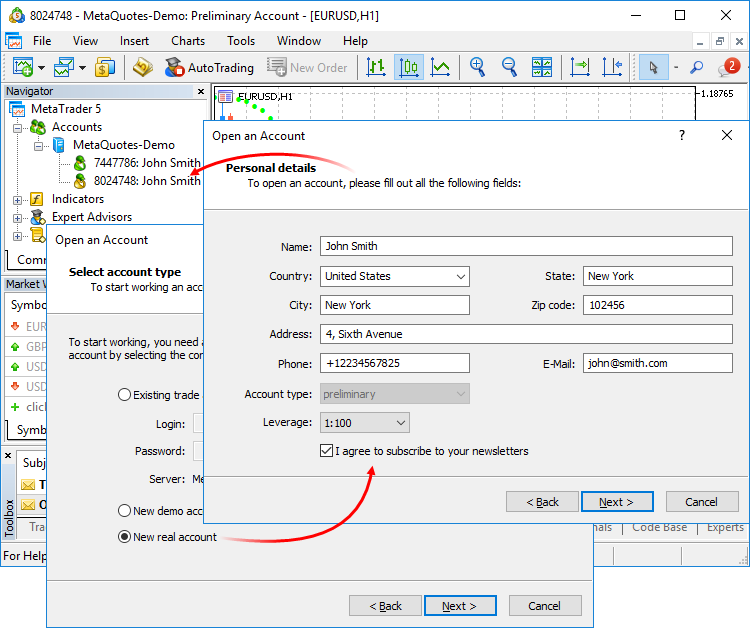The image size is (750, 628).
Task: Select the Existing trade account radio option
Action: [125, 395]
